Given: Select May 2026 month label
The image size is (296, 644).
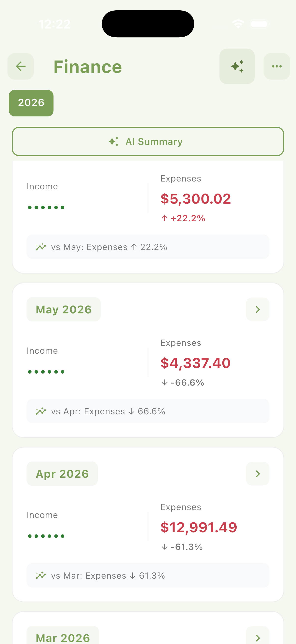Looking at the screenshot, I should (x=64, y=309).
